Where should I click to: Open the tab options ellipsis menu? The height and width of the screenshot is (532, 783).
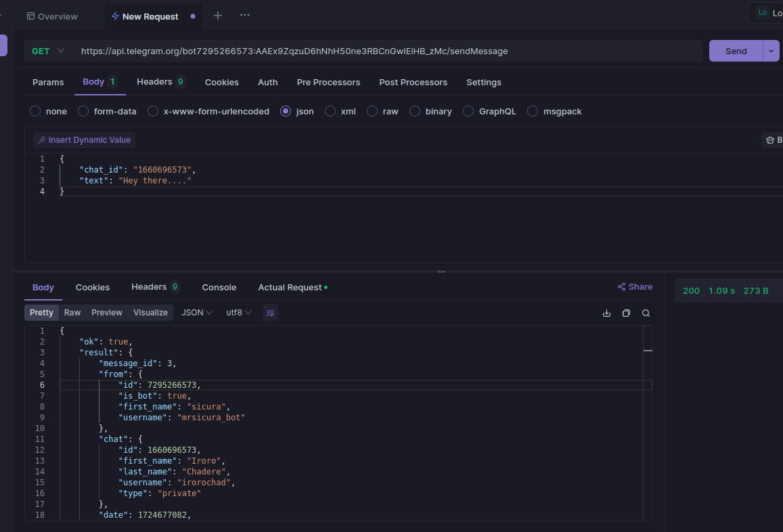245,15
